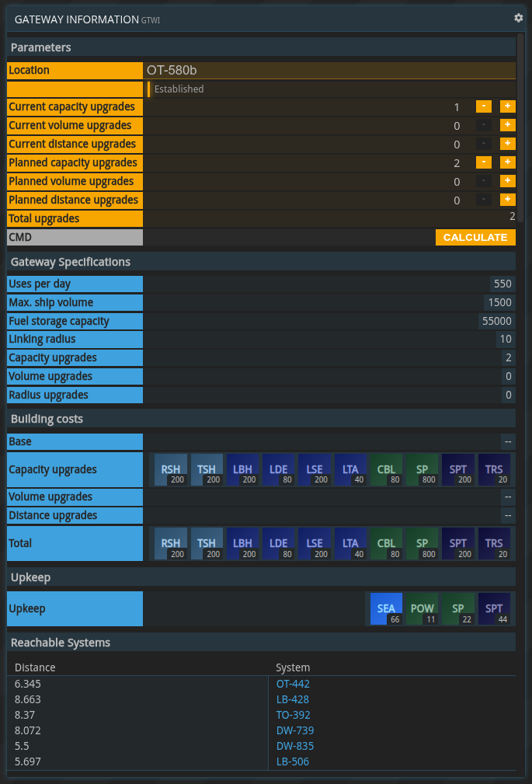The image size is (532, 784).
Task: Select the LTA material in Total row
Action: [x=350, y=543]
